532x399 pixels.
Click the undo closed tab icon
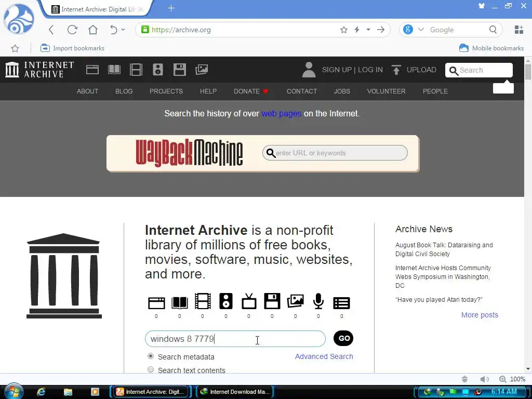113,30
